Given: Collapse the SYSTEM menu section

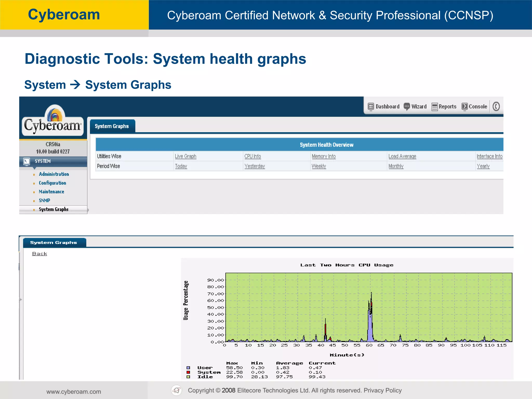Looking at the screenshot, I should pos(53,161).
